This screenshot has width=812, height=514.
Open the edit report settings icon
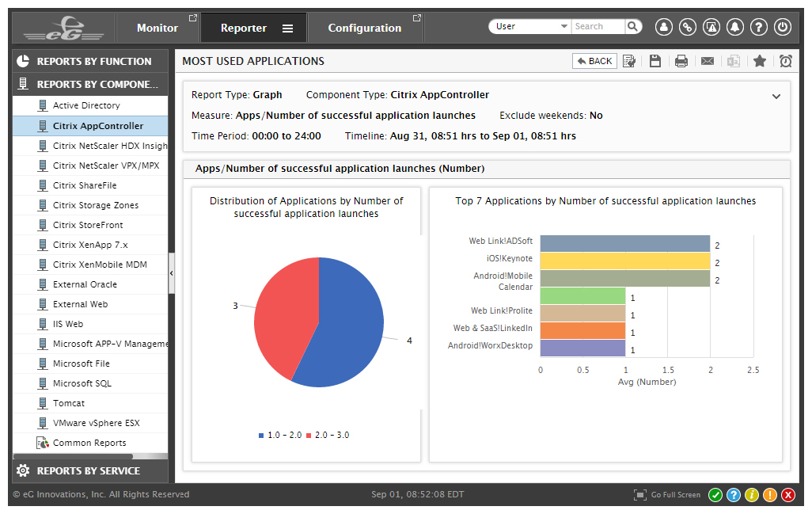(629, 61)
